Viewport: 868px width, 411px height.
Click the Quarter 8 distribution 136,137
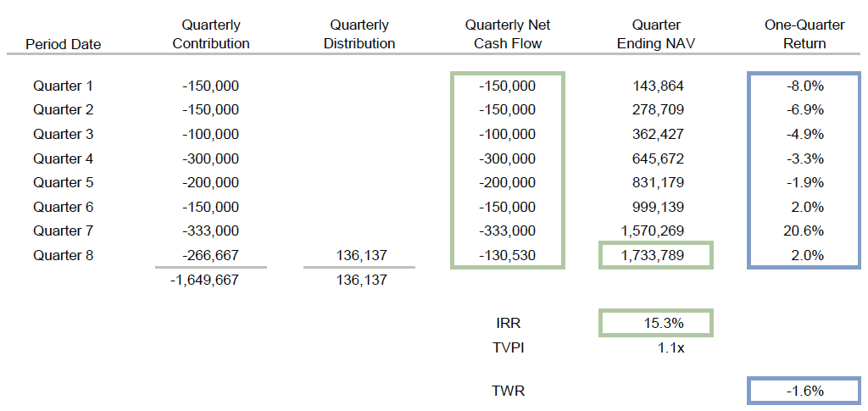tap(359, 254)
